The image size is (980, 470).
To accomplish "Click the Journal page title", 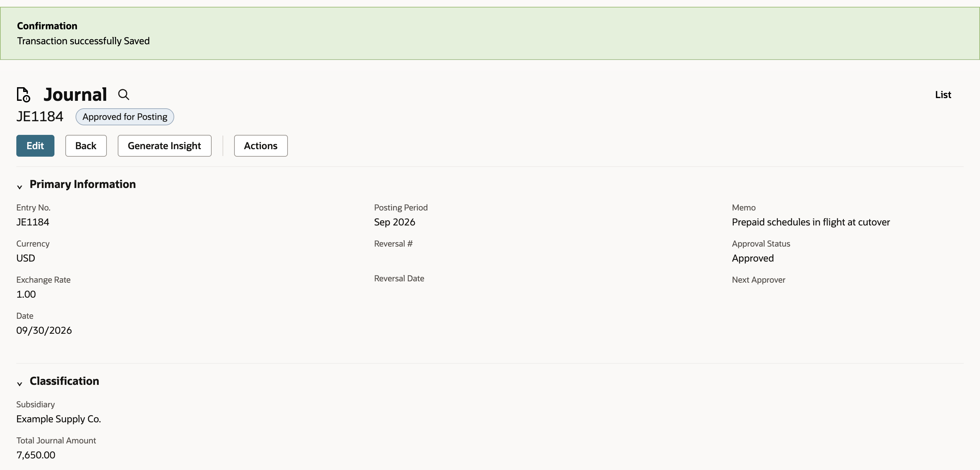I will 75,94.
